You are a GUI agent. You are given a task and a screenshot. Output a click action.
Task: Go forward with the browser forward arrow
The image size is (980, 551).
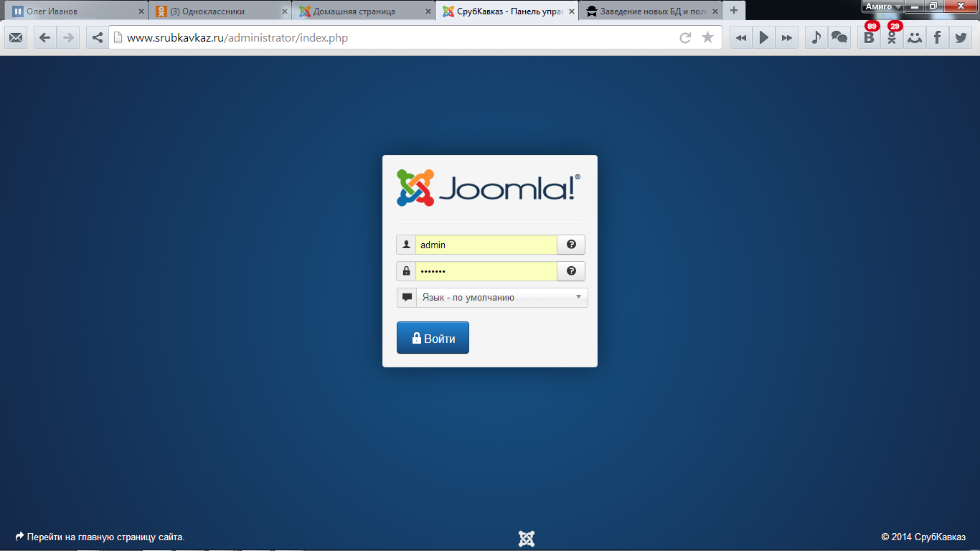68,38
